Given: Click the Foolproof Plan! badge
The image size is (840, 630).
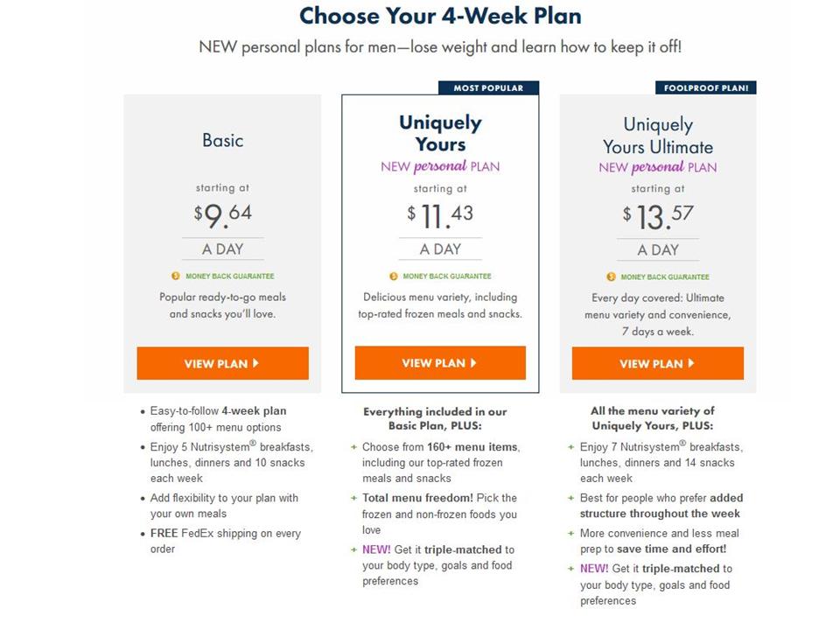Looking at the screenshot, I should (705, 88).
